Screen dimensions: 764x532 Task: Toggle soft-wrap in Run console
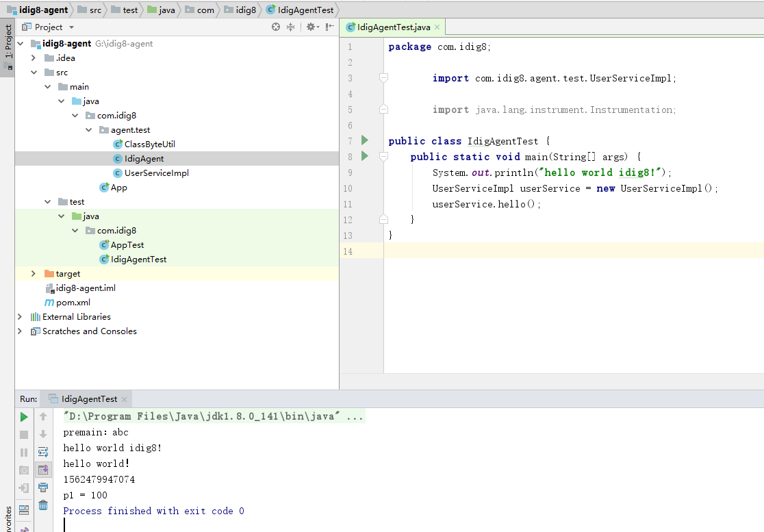[43, 452]
